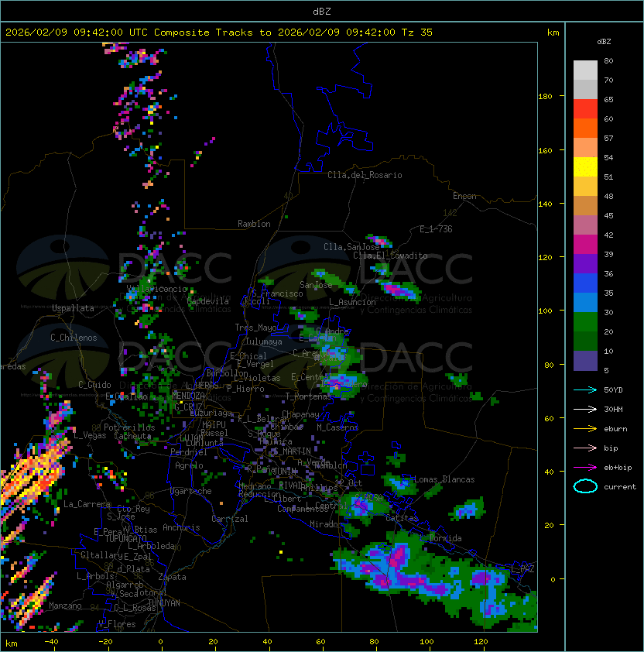Click the Tres_Mayo map label
This screenshot has width=644, height=652.
point(255,328)
